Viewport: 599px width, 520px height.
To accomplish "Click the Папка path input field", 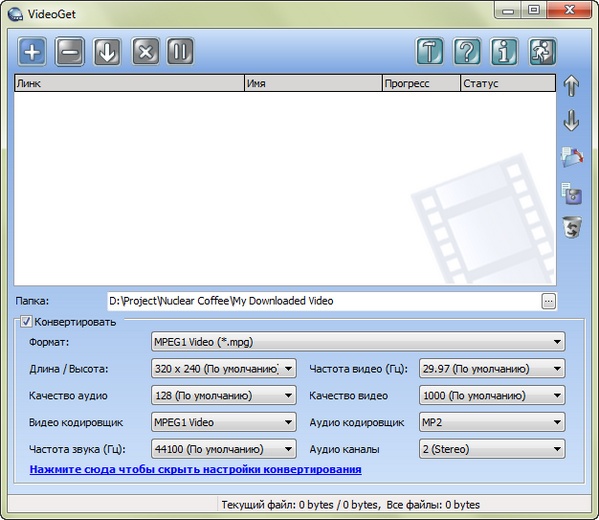I will tap(324, 301).
